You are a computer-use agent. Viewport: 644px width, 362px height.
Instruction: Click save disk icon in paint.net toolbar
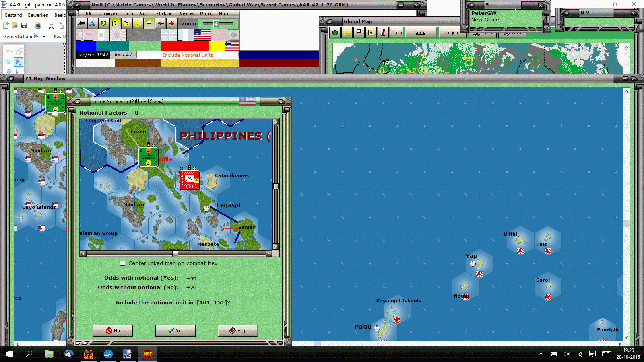pyautogui.click(x=24, y=26)
